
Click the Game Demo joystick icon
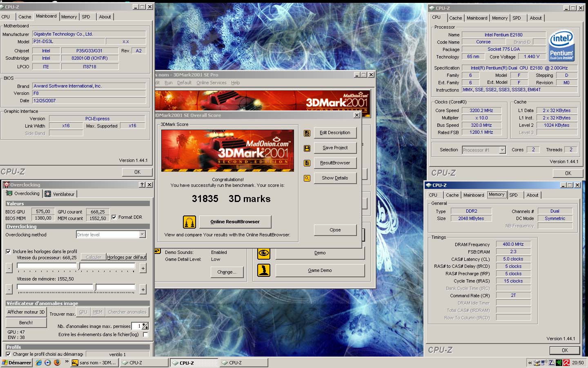tap(264, 270)
